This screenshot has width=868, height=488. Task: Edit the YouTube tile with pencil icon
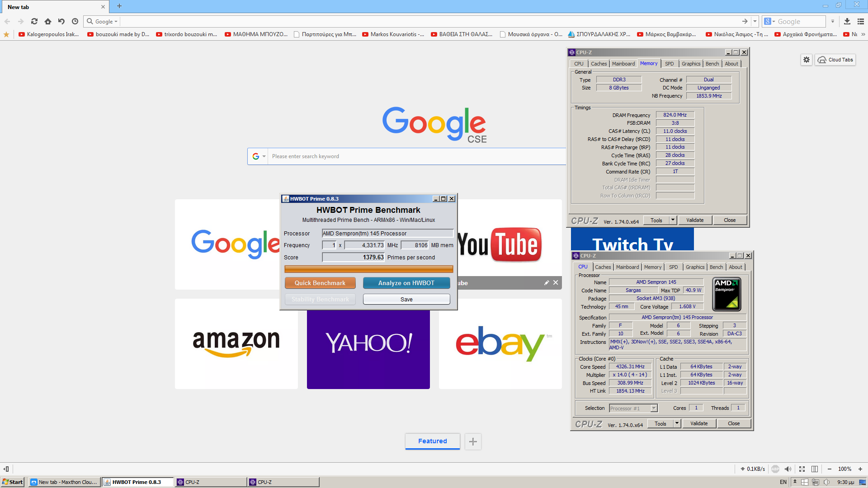coord(547,283)
